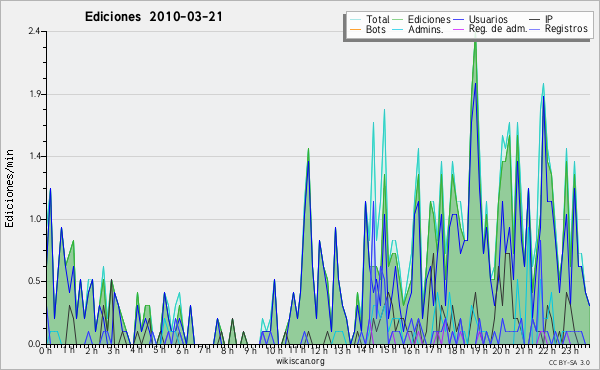Select the 'Total' legend entry
This screenshot has height=370, width=600.
pyautogui.click(x=377, y=19)
